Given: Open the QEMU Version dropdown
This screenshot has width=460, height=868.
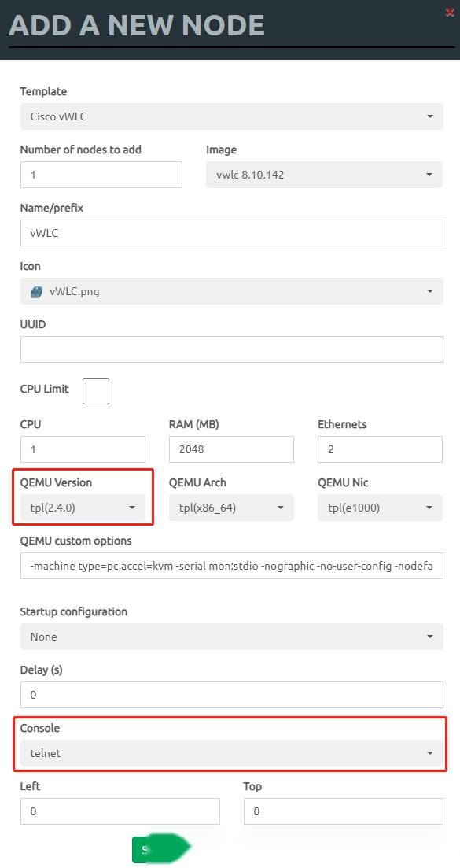Looking at the screenshot, I should 82,508.
